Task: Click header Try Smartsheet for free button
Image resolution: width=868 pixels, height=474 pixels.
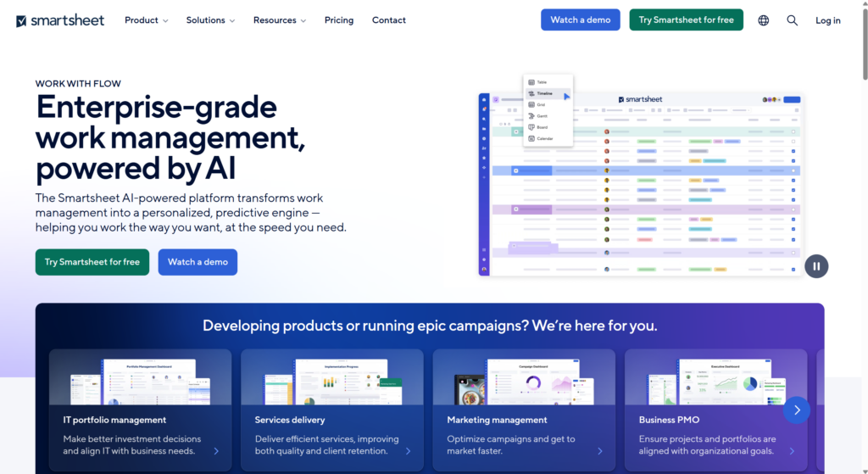Action: point(687,20)
